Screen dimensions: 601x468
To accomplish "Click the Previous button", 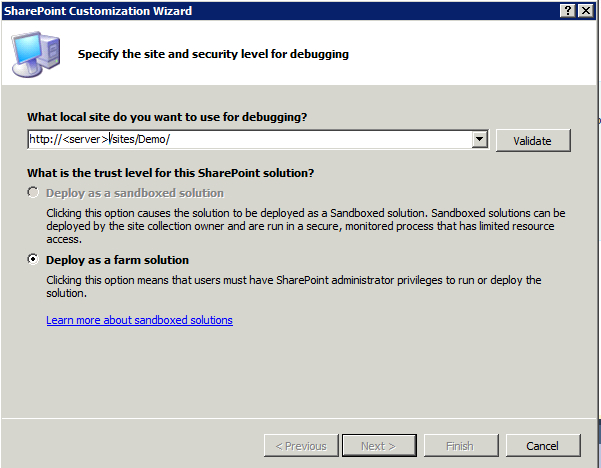I will pyautogui.click(x=301, y=445).
